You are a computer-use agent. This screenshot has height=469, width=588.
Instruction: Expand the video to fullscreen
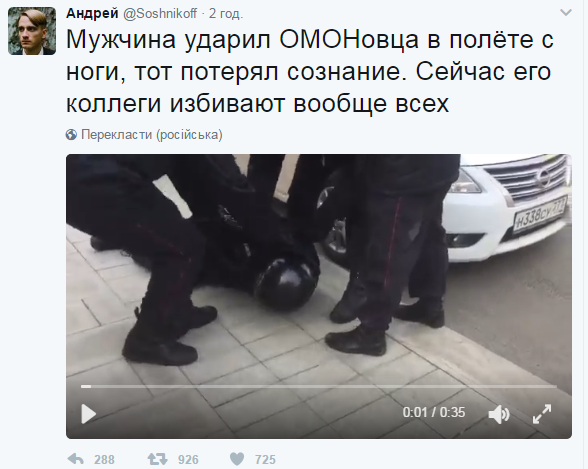coord(542,414)
